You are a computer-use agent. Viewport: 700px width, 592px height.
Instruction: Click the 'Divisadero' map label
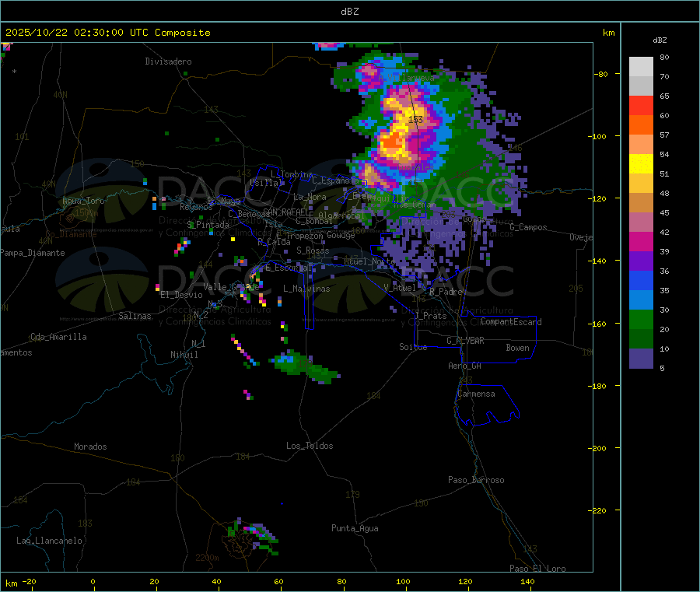point(168,61)
